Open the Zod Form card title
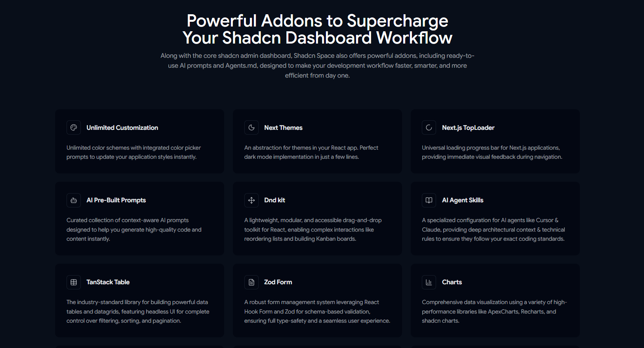Image resolution: width=644 pixels, height=348 pixels. tap(278, 282)
